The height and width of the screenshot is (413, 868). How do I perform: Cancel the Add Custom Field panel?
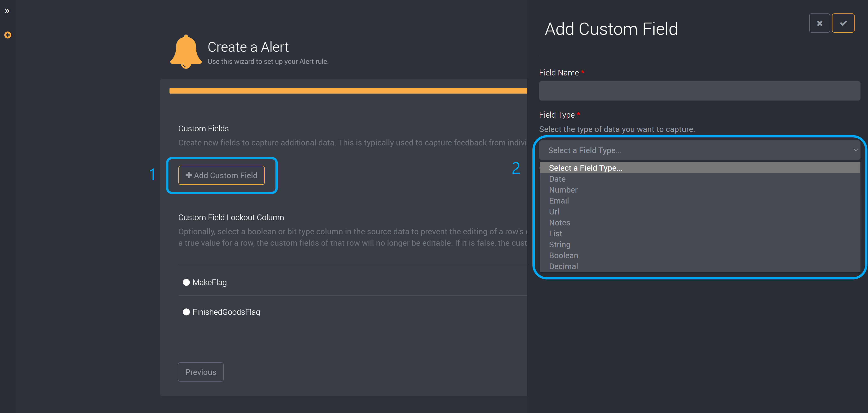819,23
